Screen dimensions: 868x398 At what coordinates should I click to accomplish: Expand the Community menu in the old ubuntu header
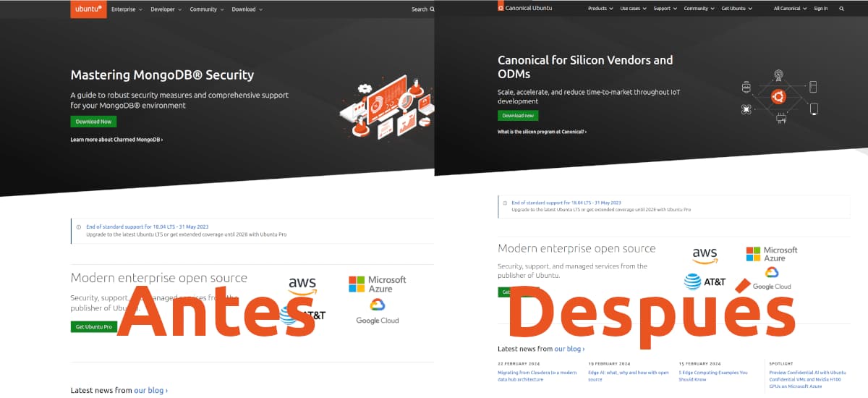207,9
